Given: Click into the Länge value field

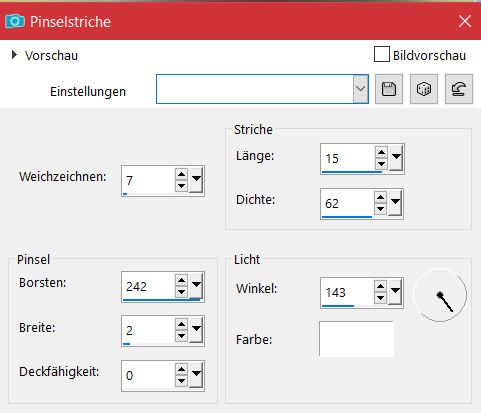Looking at the screenshot, I should 348,158.
